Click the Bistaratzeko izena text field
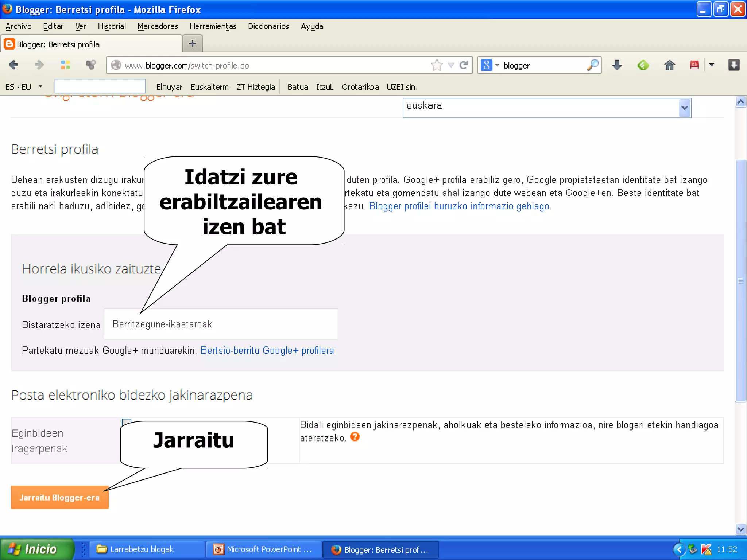 click(x=221, y=324)
